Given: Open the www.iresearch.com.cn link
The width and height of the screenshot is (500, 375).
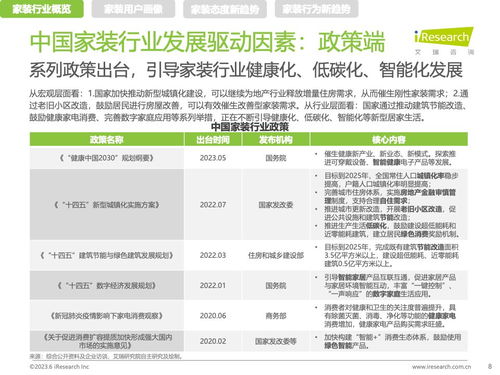Looking at the screenshot, I should [441, 367].
